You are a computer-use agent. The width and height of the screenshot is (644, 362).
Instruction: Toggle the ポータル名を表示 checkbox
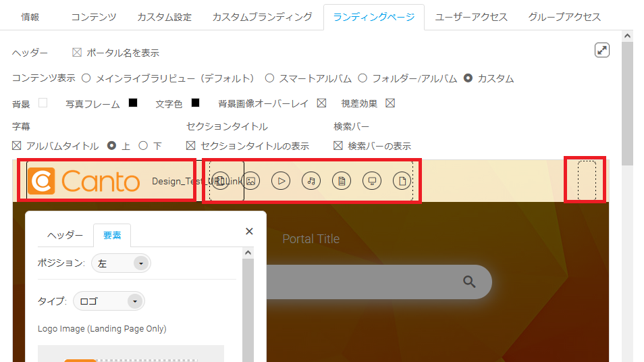[77, 53]
